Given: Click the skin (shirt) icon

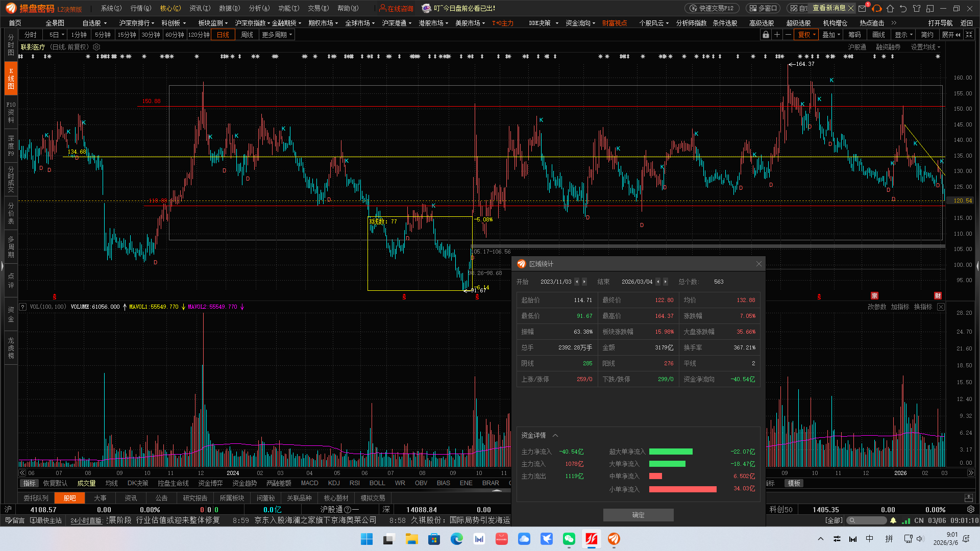Looking at the screenshot, I should (917, 8).
